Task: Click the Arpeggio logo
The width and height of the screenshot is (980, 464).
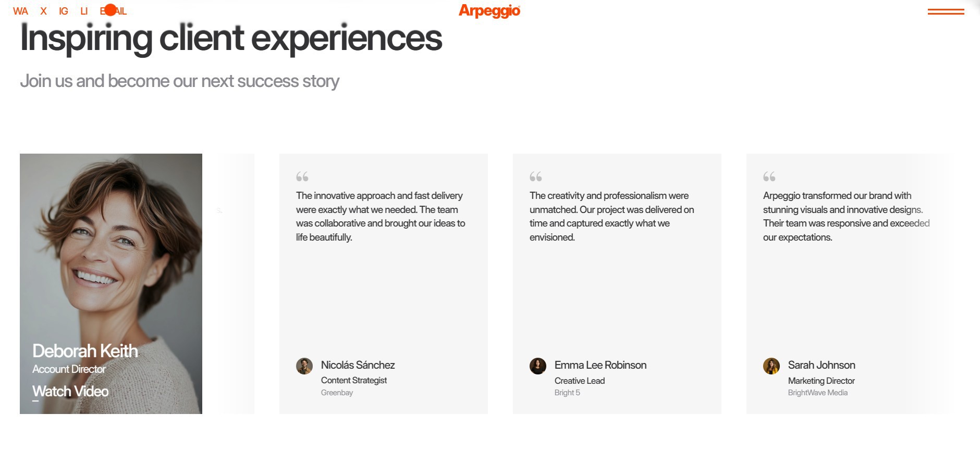Action: (489, 11)
